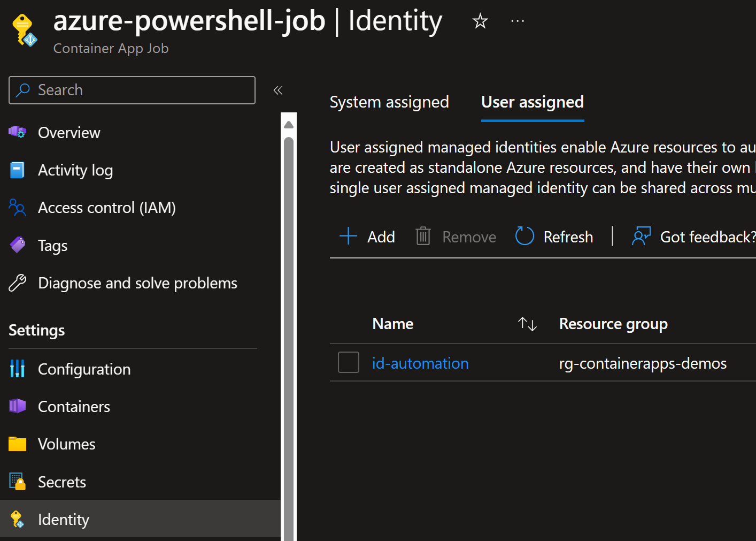Image resolution: width=756 pixels, height=541 pixels.
Task: Click the plus icon for Add
Action: (348, 236)
